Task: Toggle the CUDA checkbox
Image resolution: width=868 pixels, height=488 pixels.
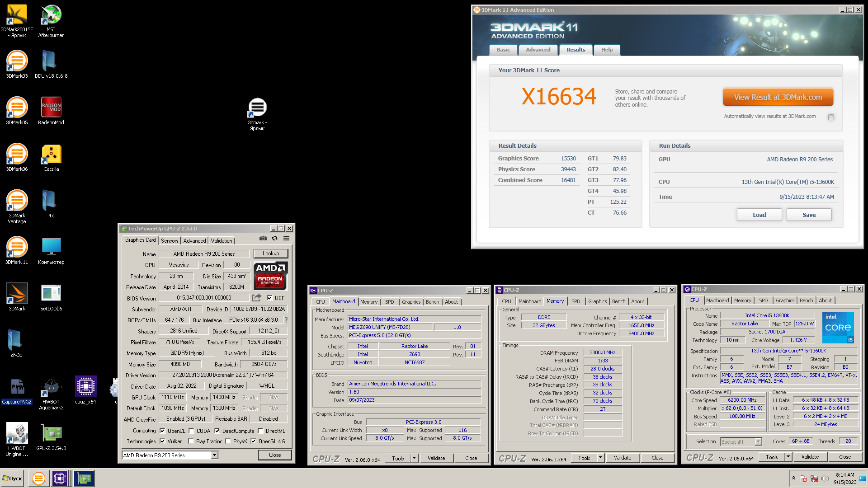Action: tap(191, 431)
